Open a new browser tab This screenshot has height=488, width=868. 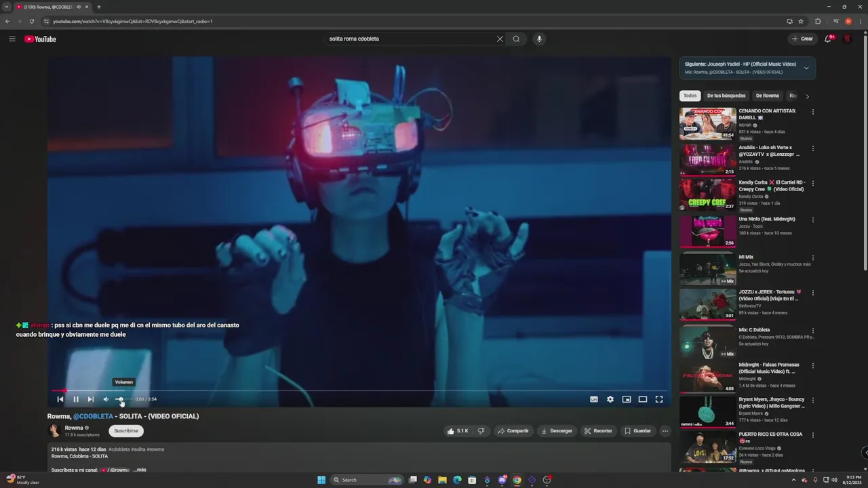[x=99, y=7]
